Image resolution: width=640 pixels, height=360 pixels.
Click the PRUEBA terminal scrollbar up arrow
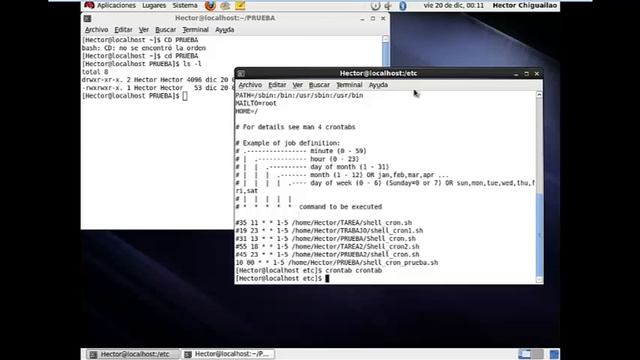click(385, 39)
